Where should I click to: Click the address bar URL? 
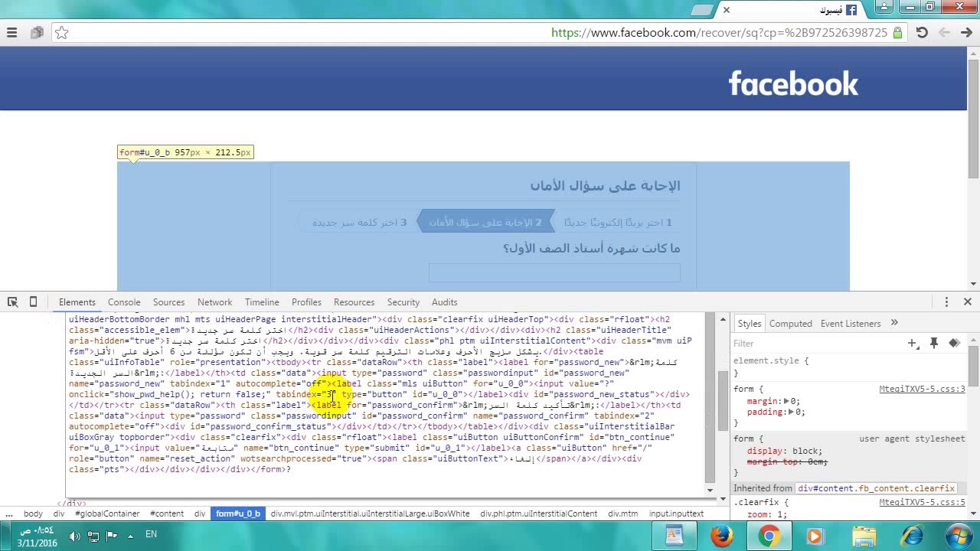coord(720,32)
